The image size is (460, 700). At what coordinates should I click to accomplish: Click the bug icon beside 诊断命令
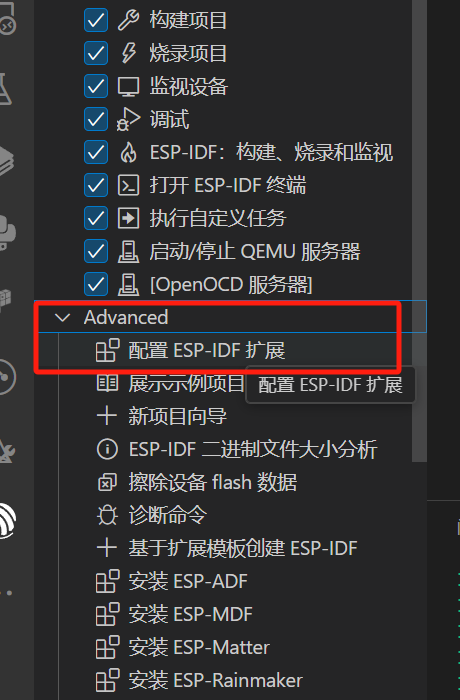pyautogui.click(x=107, y=515)
